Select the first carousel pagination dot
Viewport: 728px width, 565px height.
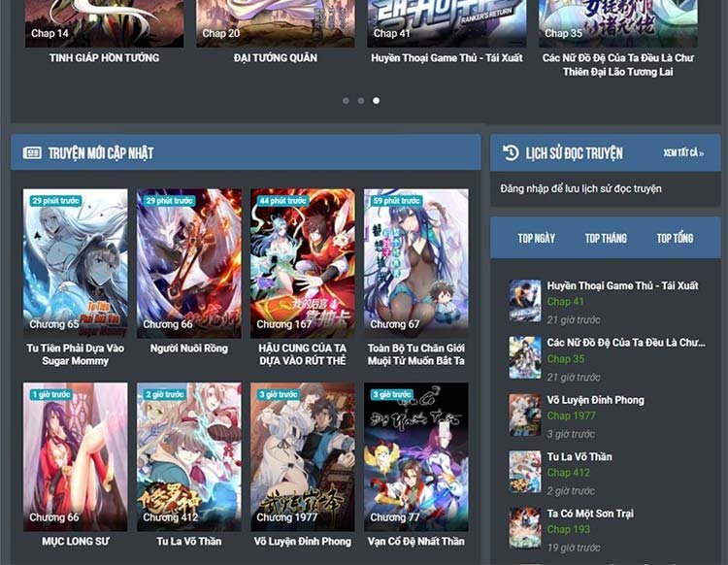pos(346,100)
